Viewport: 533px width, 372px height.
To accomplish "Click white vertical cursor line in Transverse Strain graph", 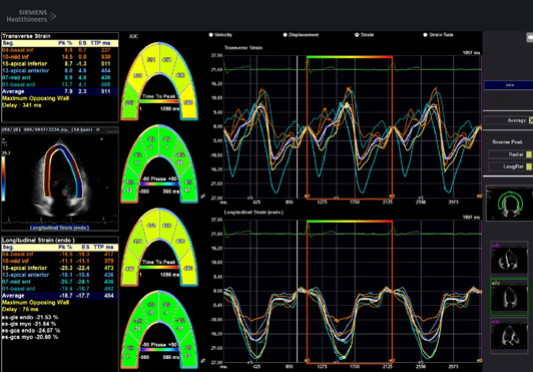I will 297,126.
